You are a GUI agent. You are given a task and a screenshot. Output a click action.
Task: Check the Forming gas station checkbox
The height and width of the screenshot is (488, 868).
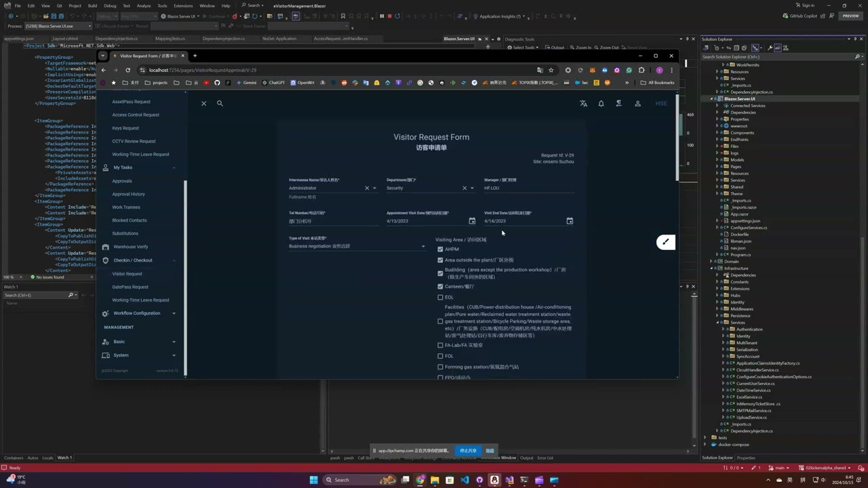(440, 367)
